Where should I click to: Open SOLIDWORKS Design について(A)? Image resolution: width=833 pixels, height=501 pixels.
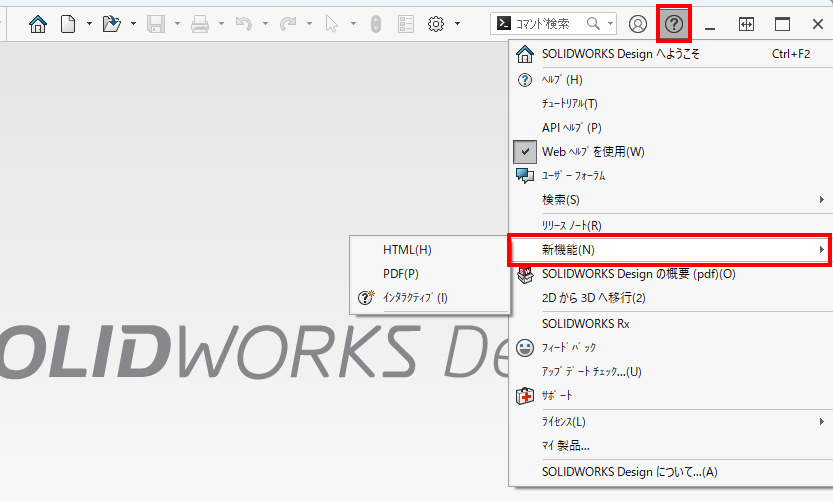(x=629, y=472)
